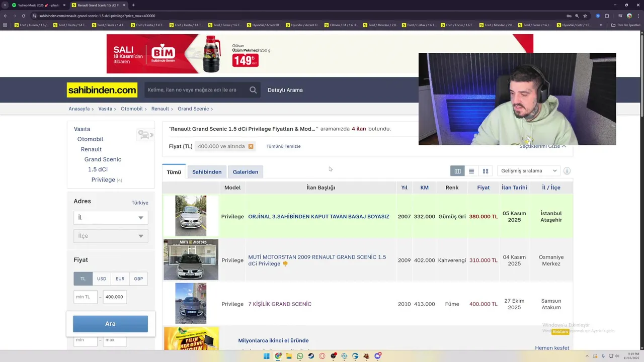Open the saved passwords key icon
The height and width of the screenshot is (362, 644).
coord(569,16)
